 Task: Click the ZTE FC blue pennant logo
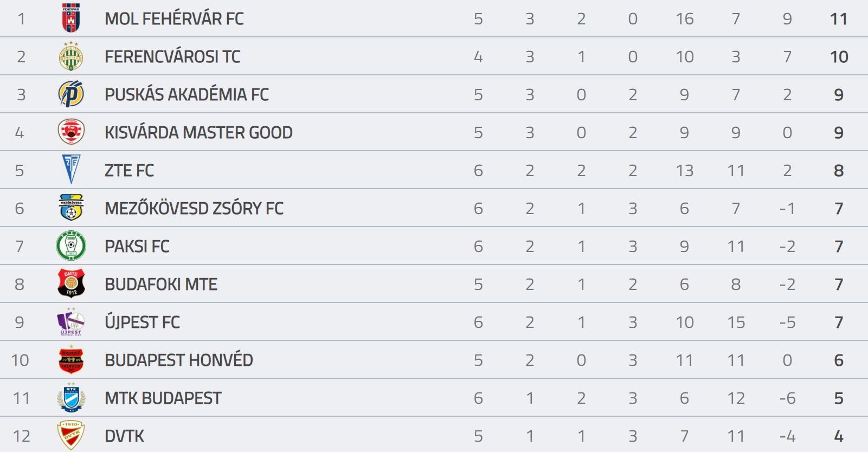pos(71,169)
